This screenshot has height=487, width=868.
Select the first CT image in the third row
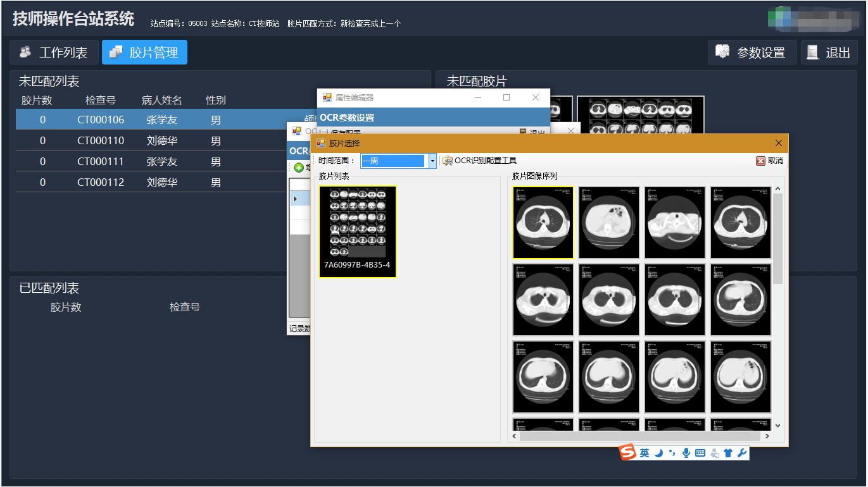(543, 377)
